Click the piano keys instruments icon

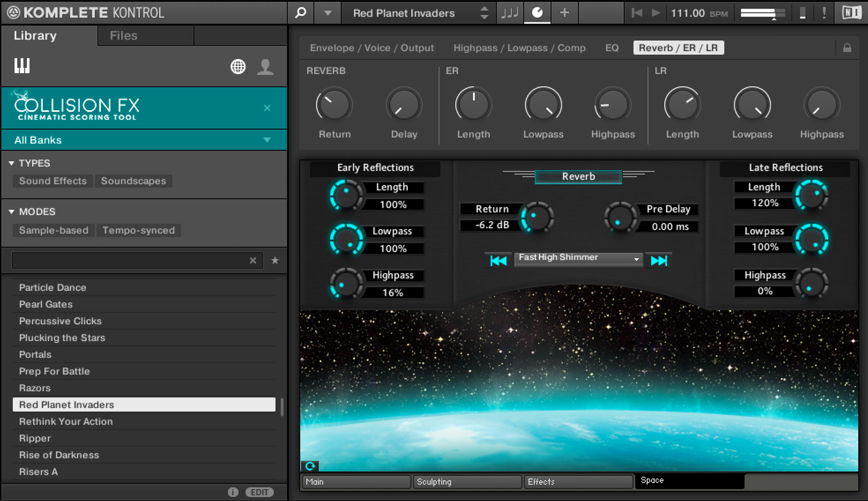[22, 66]
